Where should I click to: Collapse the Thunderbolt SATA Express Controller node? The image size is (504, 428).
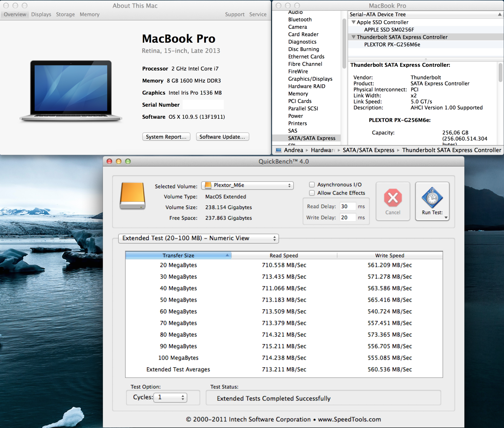(x=354, y=37)
